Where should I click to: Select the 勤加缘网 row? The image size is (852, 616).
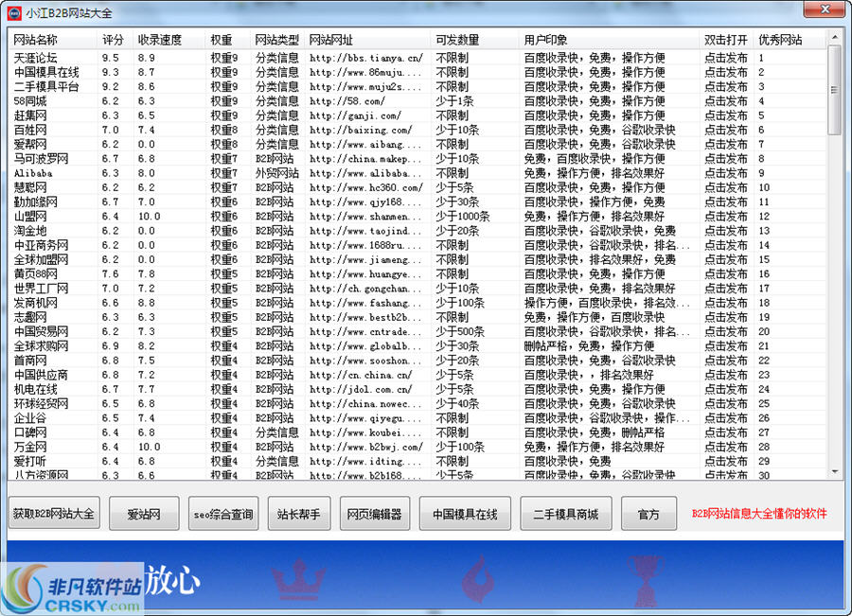pos(417,202)
